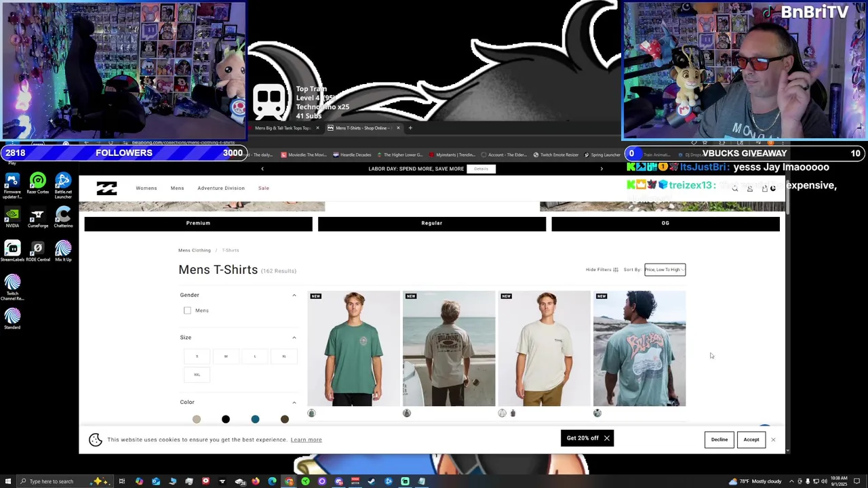Image resolution: width=868 pixels, height=488 pixels.
Task: Click the filter sliders icon beside Hide Filters
Action: click(616, 270)
